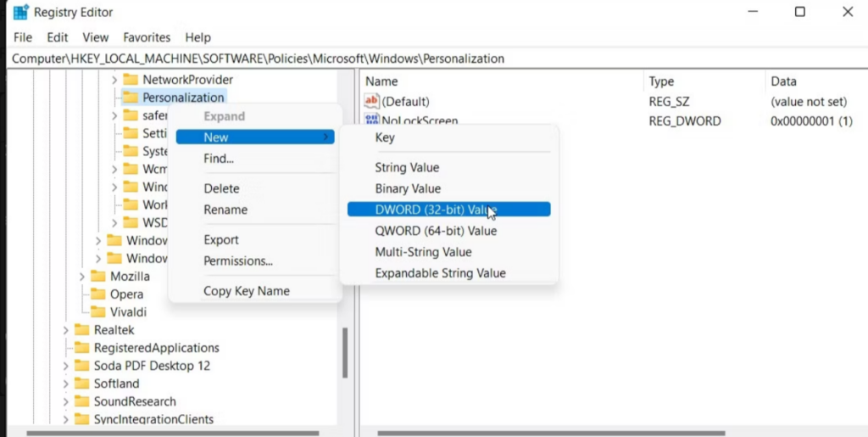Choose DWORD (32-bit) Value from submenu

(436, 210)
